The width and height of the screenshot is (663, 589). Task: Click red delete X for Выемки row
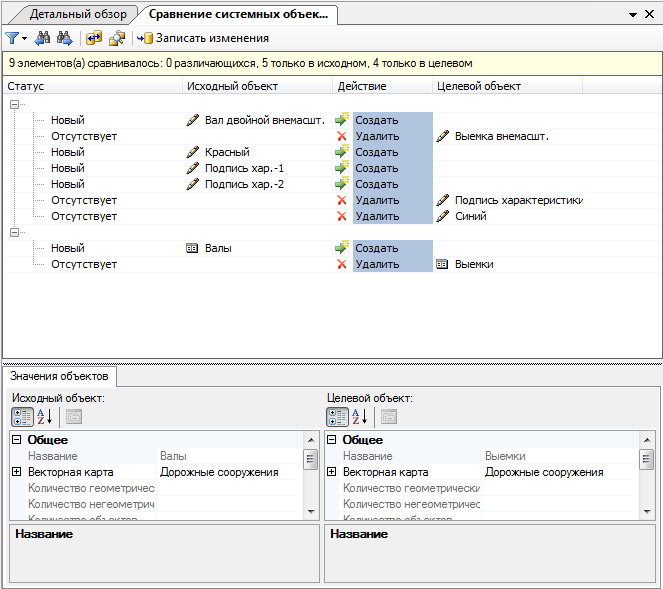[342, 264]
